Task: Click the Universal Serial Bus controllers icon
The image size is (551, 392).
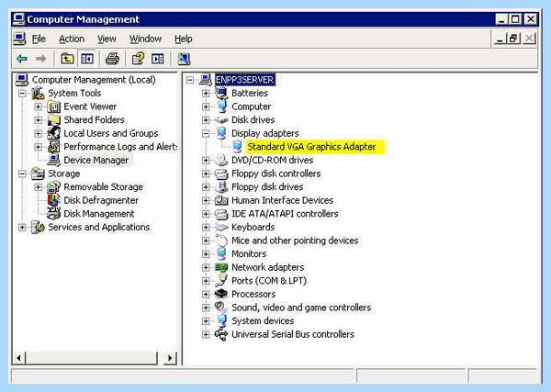Action: point(221,334)
